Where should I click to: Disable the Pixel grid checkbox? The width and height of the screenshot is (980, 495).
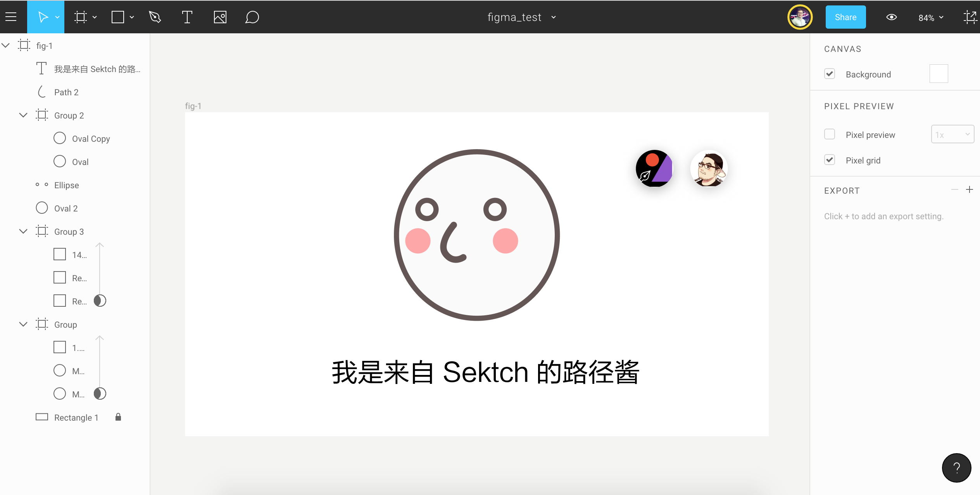(830, 160)
